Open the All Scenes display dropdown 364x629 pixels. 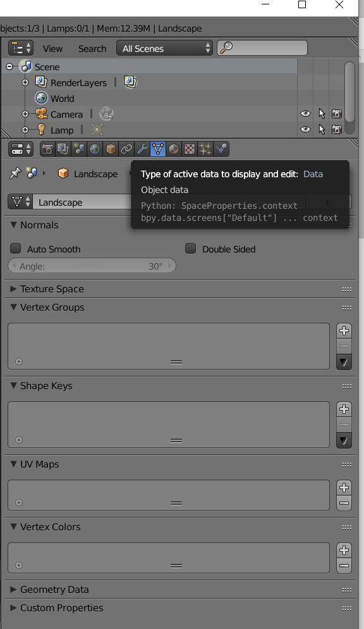164,49
